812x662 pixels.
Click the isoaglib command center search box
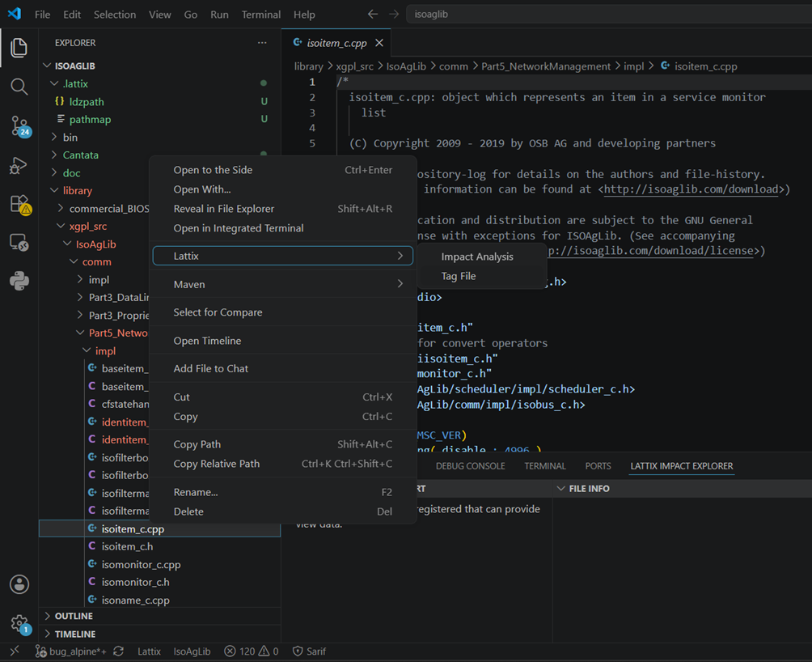point(609,14)
